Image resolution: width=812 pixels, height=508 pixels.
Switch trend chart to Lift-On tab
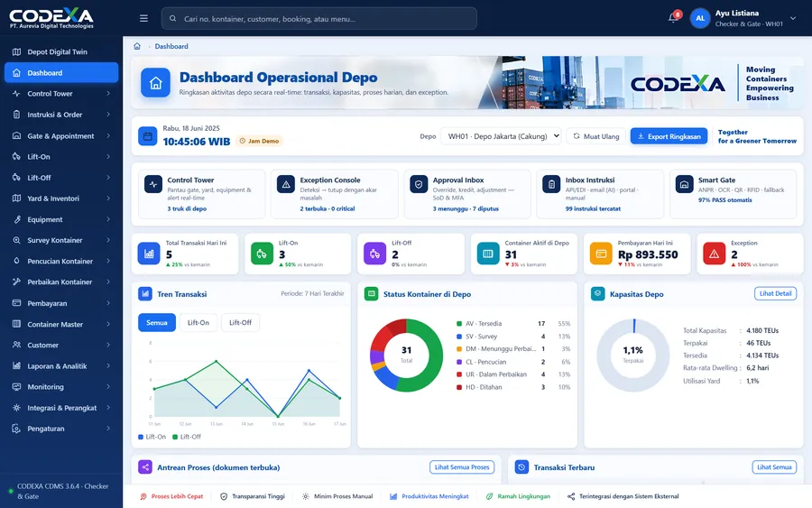(198, 323)
